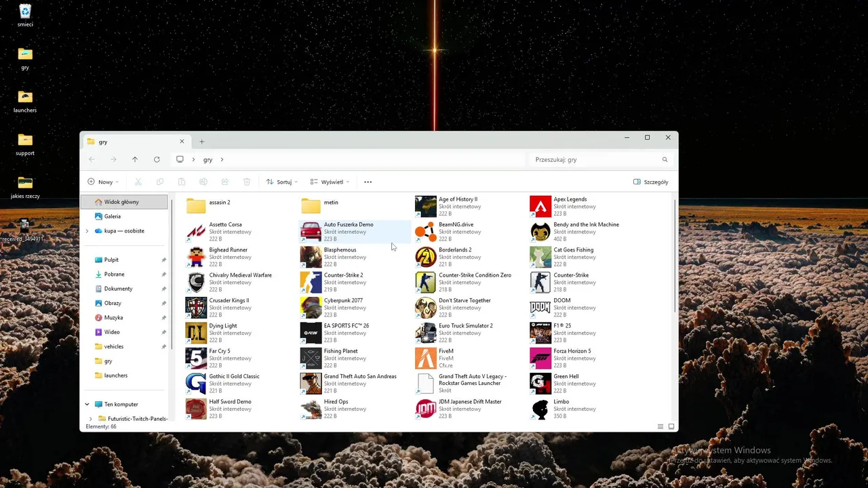Viewport: 868px width, 488px height.
Task: Open the Nowy dropdown menu
Action: pyautogui.click(x=103, y=182)
